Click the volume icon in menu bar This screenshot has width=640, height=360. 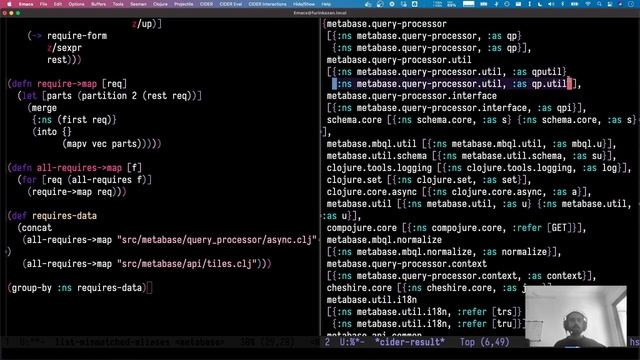[551, 4]
